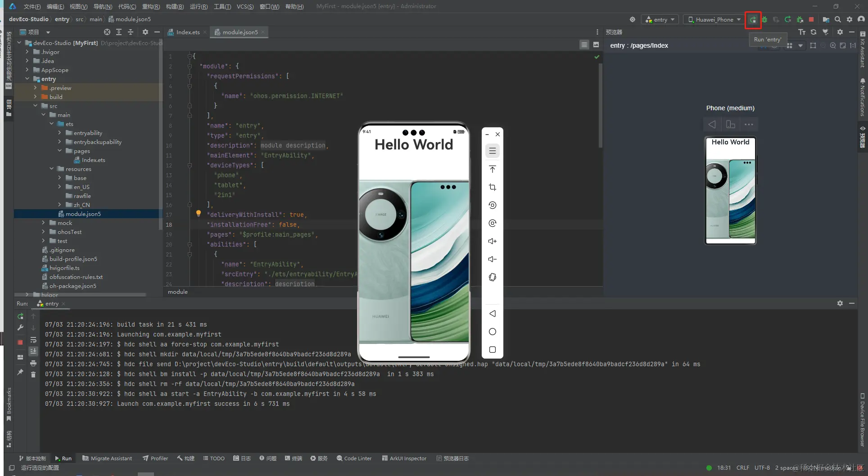The width and height of the screenshot is (868, 476).
Task: Open emulator hamburger menu
Action: pos(493,151)
